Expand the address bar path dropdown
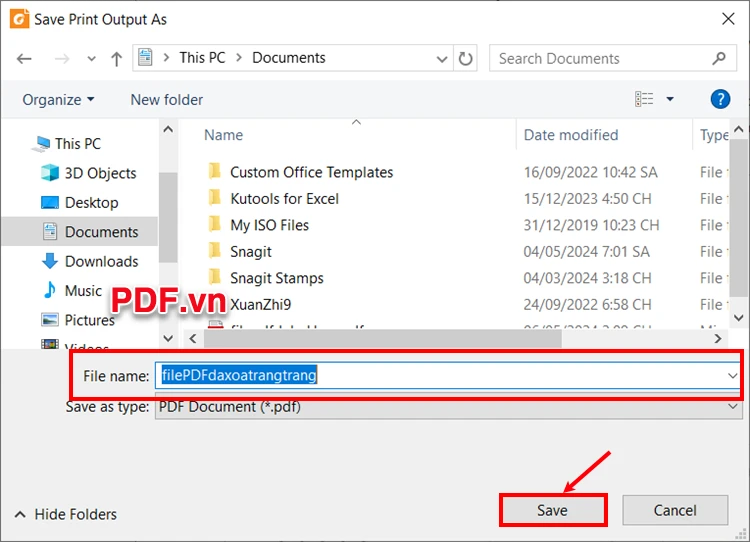The width and height of the screenshot is (750, 542). point(441,59)
